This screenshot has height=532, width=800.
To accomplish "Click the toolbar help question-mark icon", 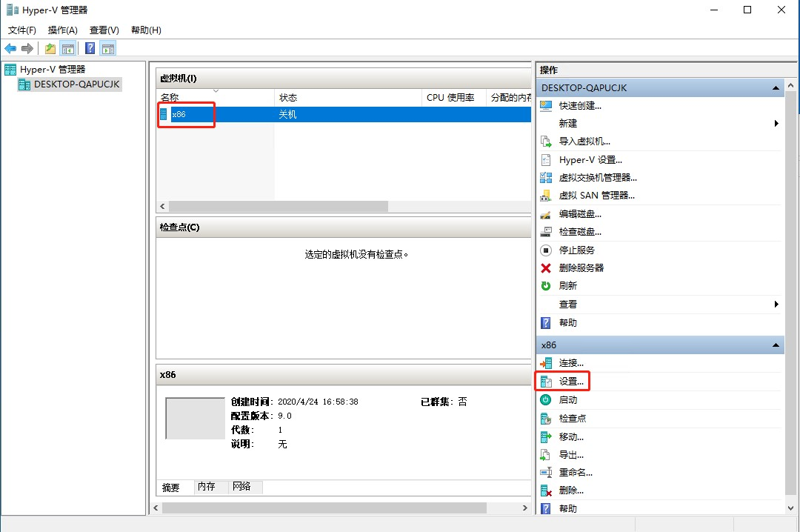I will click(90, 48).
